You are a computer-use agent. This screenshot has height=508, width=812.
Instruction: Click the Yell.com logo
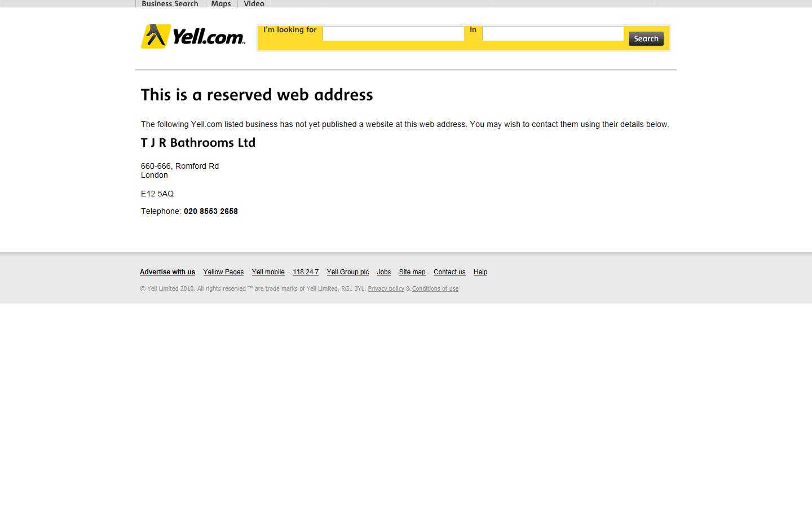tap(193, 36)
